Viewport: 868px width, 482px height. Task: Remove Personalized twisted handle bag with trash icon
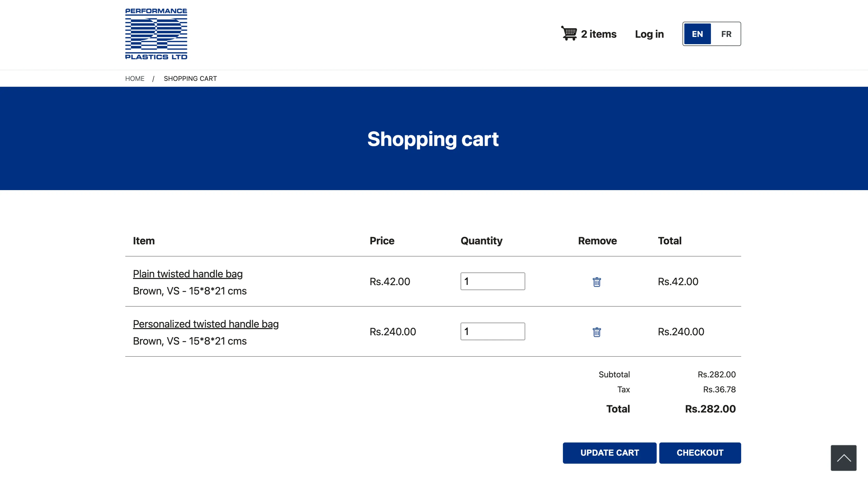[597, 332]
